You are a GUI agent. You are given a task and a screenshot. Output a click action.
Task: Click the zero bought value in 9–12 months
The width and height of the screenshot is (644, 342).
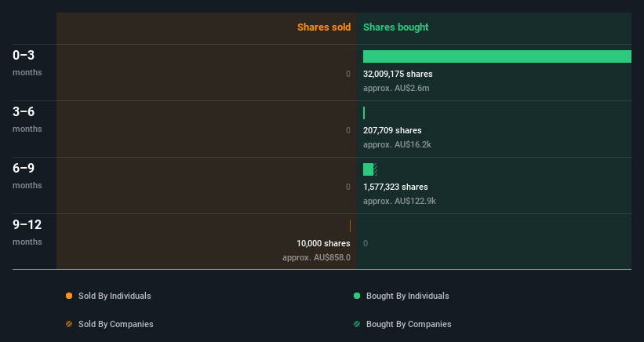pyautogui.click(x=366, y=243)
